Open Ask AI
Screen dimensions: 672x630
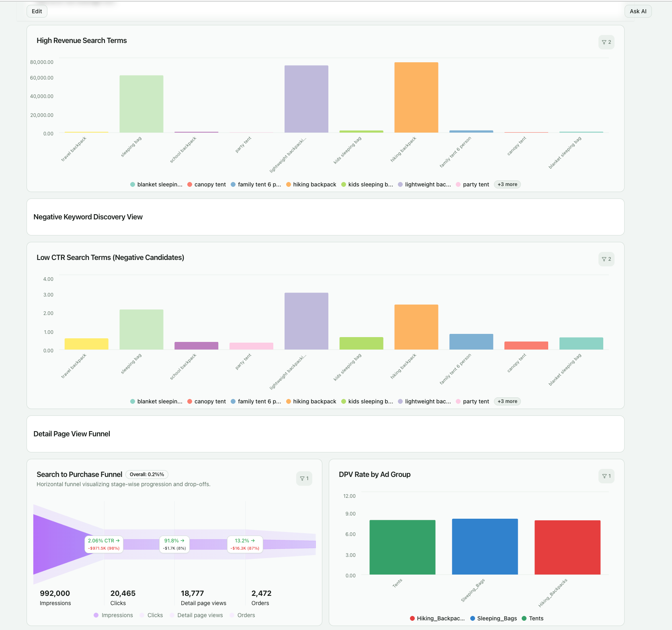[x=638, y=11]
